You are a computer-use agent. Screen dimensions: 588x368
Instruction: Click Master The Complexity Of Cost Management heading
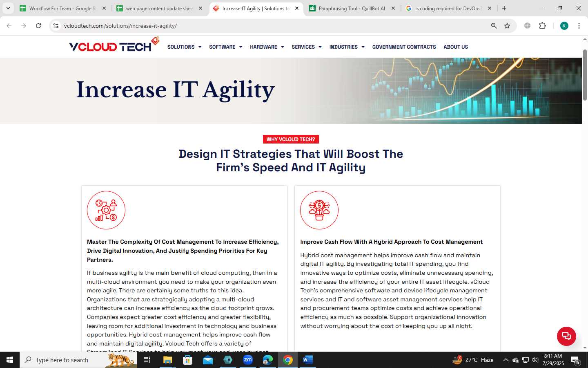coord(183,251)
